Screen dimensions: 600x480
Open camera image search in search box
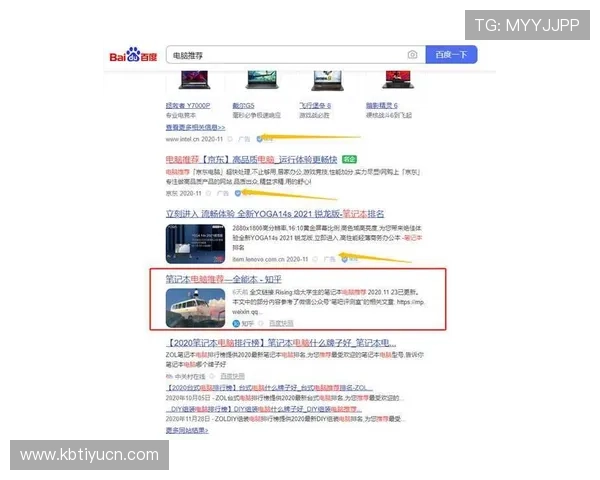(412, 55)
